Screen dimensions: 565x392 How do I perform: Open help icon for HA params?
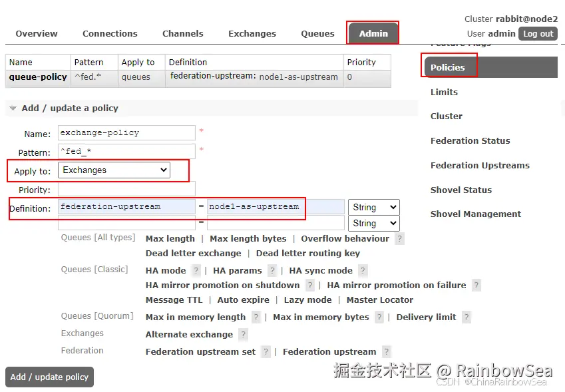tap(272, 271)
